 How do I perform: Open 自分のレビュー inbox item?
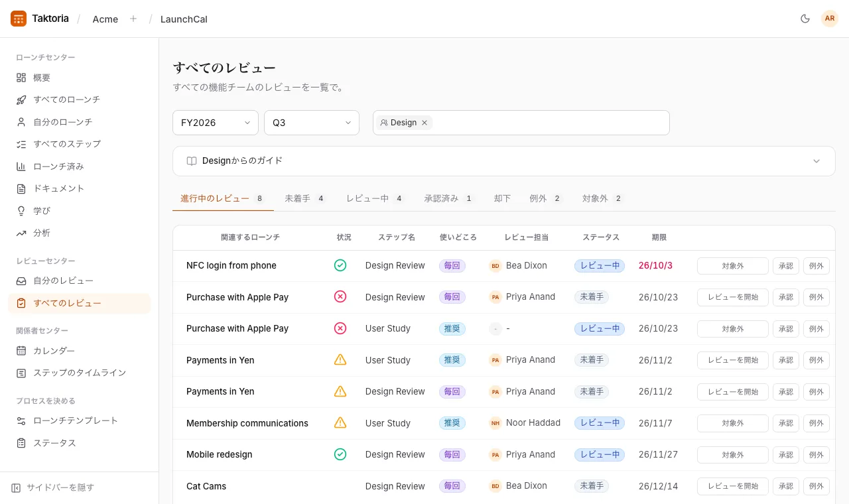point(80,281)
